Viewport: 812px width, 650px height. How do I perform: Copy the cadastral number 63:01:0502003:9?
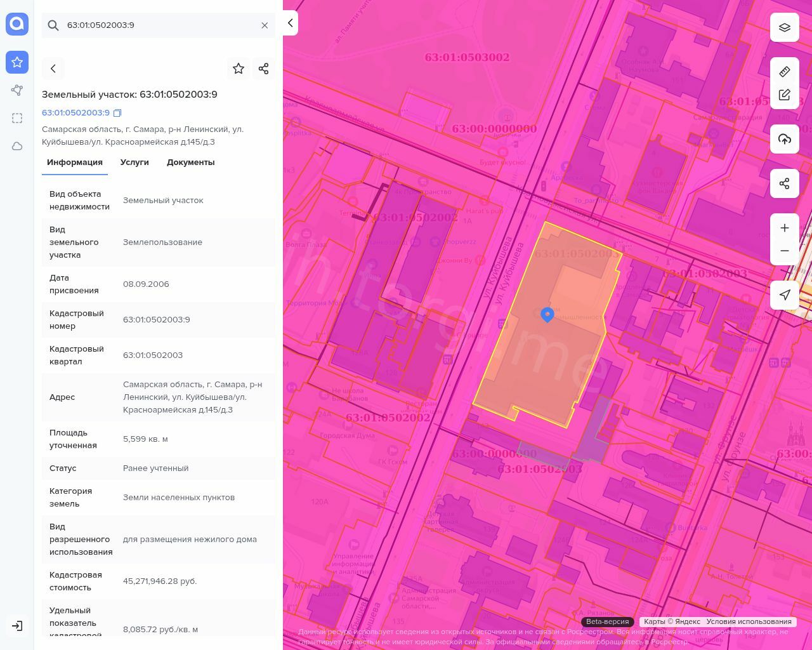(x=117, y=113)
